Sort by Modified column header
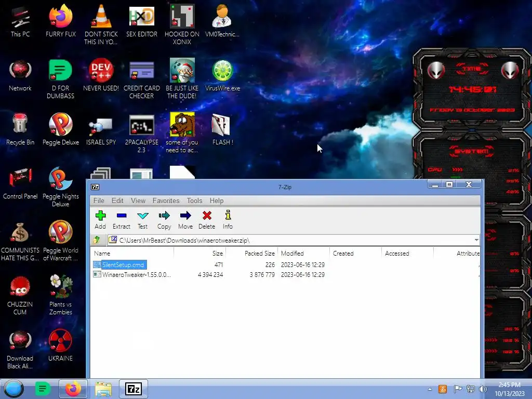The width and height of the screenshot is (532, 399). point(303,253)
